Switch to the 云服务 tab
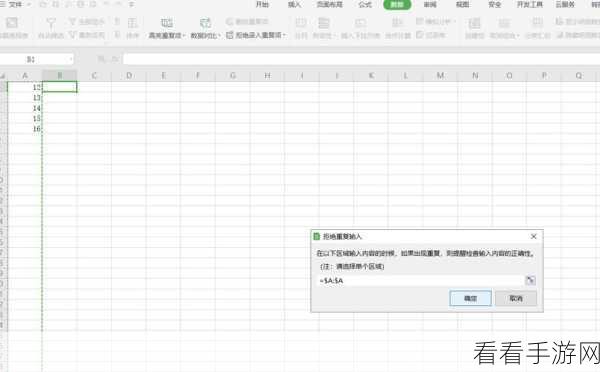 tap(565, 5)
